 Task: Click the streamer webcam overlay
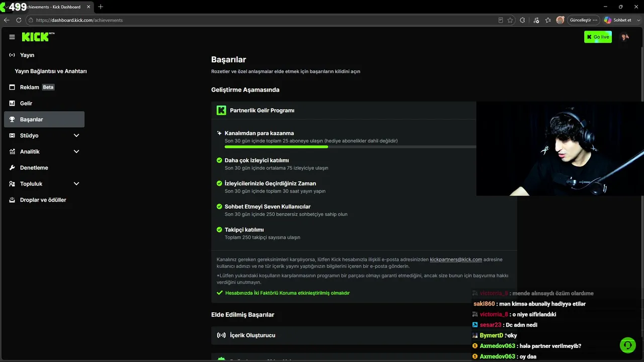pyautogui.click(x=560, y=148)
